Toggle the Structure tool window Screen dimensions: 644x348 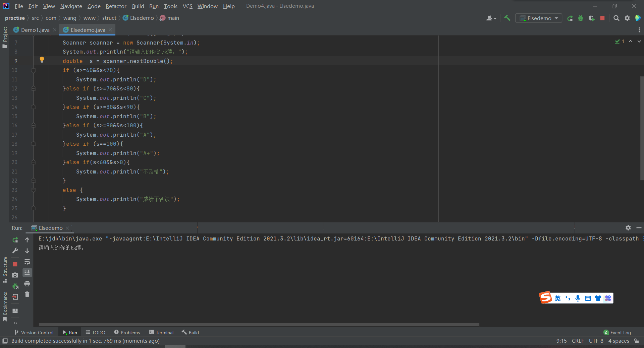click(5, 270)
